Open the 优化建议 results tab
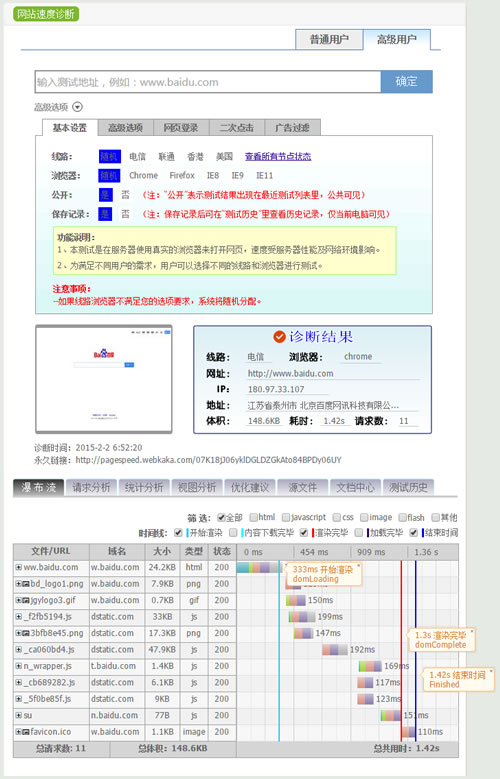 tap(250, 487)
